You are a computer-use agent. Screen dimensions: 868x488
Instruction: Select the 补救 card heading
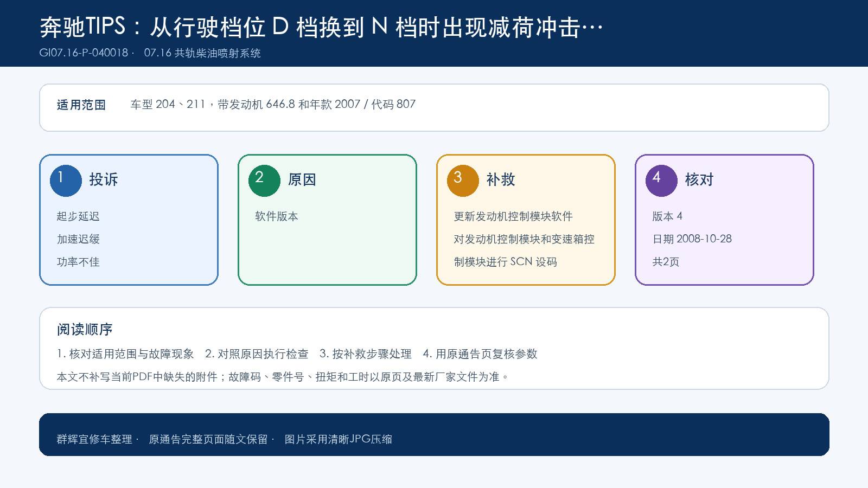tap(501, 179)
